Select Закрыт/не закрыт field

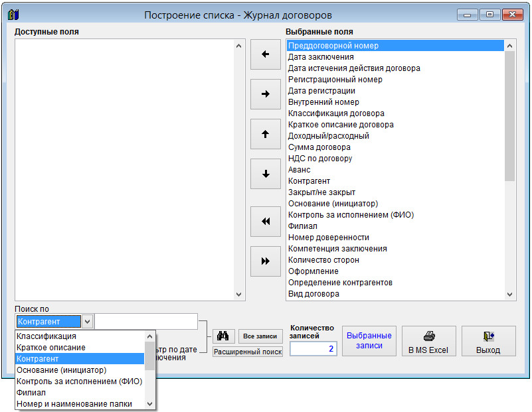(x=395, y=192)
